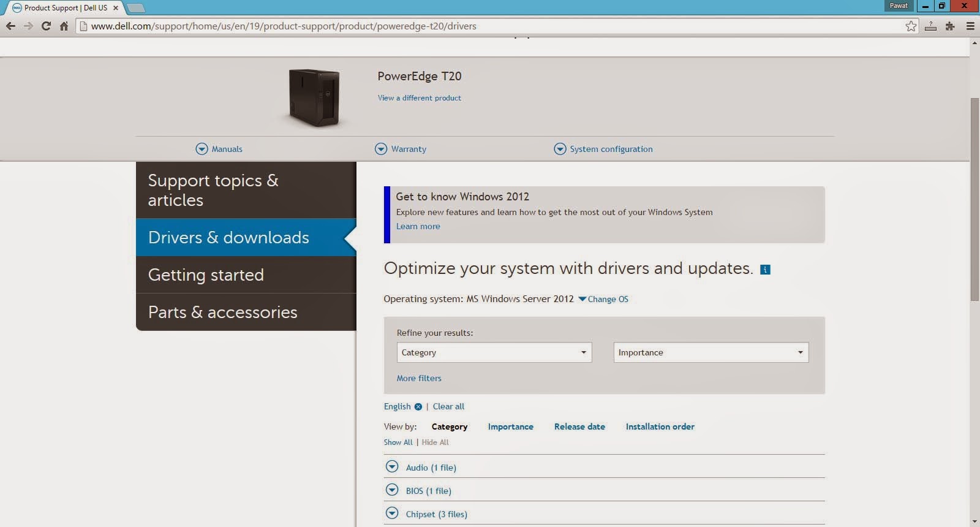980x527 pixels.
Task: Click the Clear all filters link
Action: point(449,406)
